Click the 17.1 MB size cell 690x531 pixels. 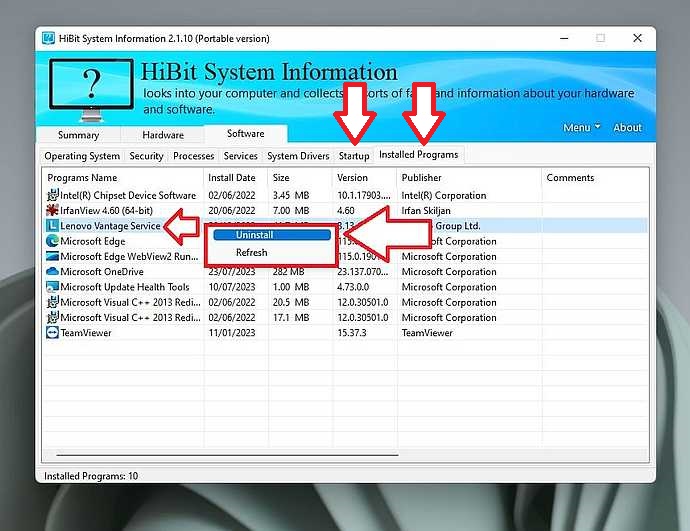coord(291,317)
